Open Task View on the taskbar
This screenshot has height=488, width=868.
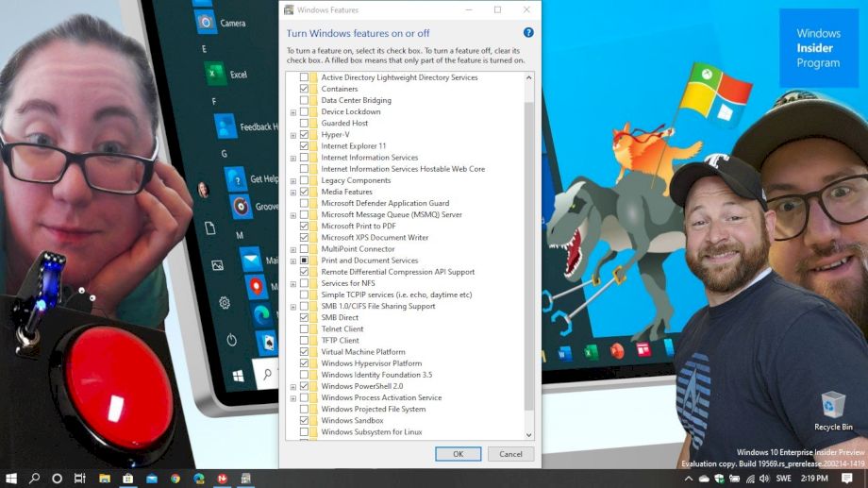[79, 478]
